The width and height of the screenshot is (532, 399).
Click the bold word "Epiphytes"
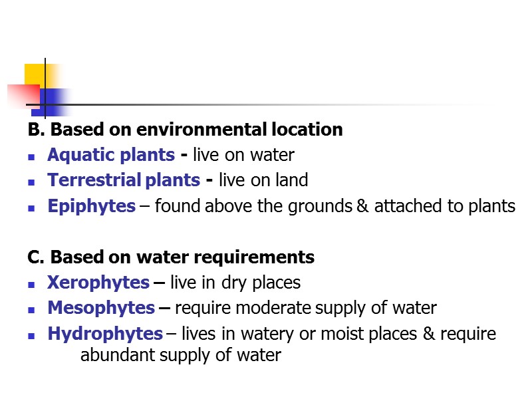pos(91,206)
